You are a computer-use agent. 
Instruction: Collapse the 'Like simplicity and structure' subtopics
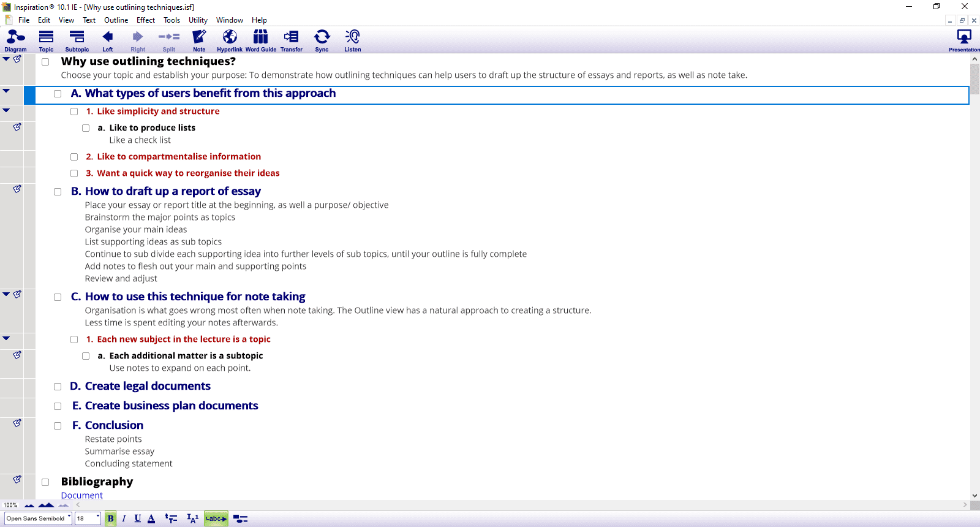(6, 110)
